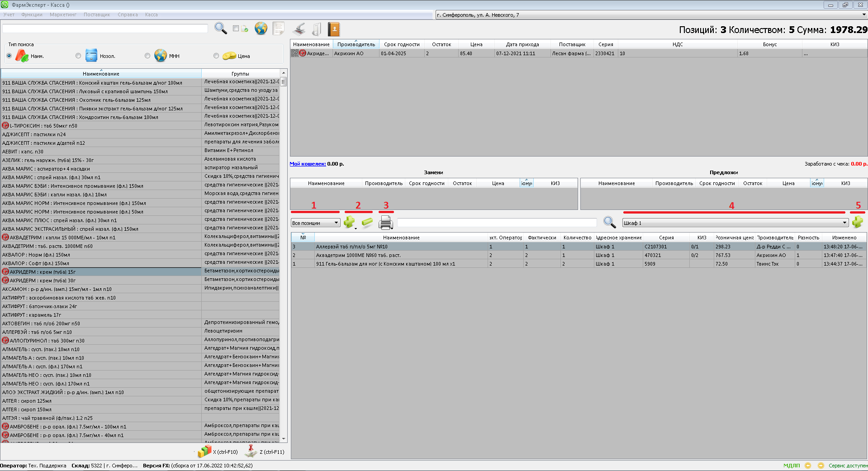The image size is (868, 471).
Task: Open the globe icon in the top toolbar
Action: [261, 29]
